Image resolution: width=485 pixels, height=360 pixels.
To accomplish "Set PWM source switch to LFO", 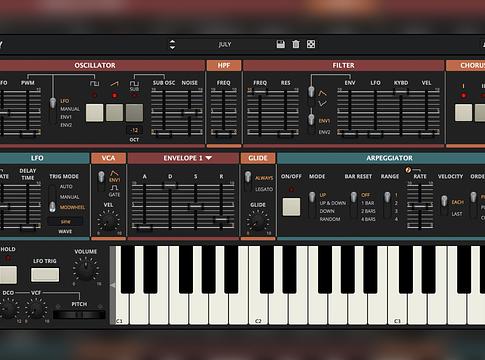I will (x=65, y=101).
